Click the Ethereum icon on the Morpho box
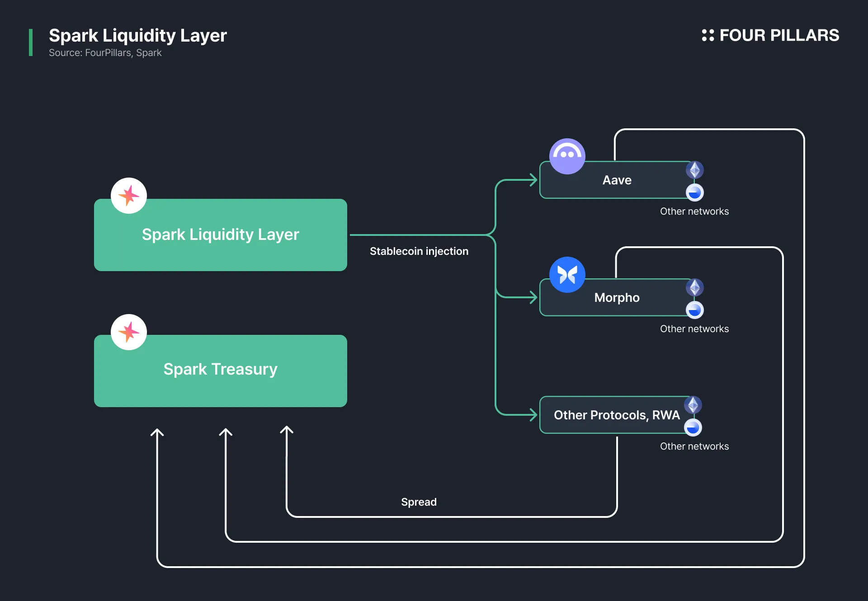Image resolution: width=868 pixels, height=601 pixels. [x=695, y=287]
